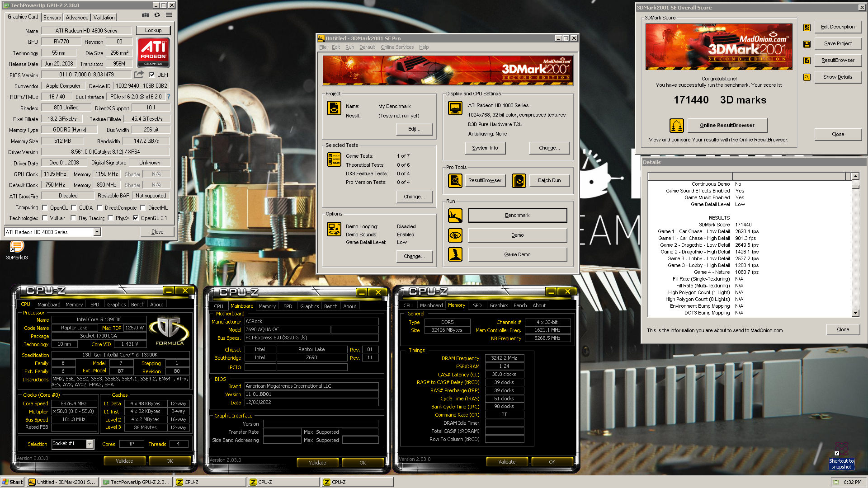Viewport: 868px width, 488px height.
Task: Click the System Info button
Action: click(485, 148)
